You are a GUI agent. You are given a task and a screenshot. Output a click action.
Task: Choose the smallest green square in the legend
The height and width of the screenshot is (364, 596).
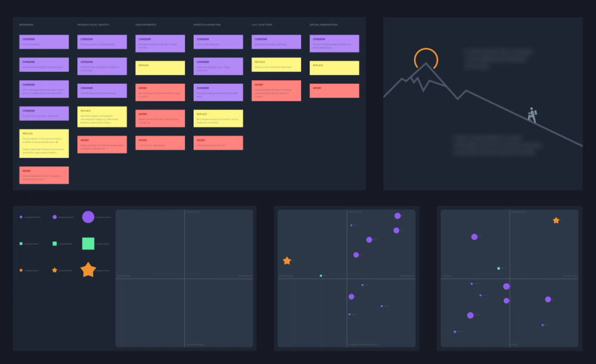(21, 244)
